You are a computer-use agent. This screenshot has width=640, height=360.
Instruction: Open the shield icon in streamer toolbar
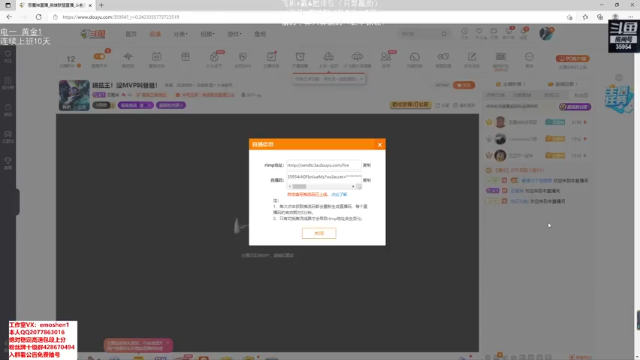tap(243, 57)
